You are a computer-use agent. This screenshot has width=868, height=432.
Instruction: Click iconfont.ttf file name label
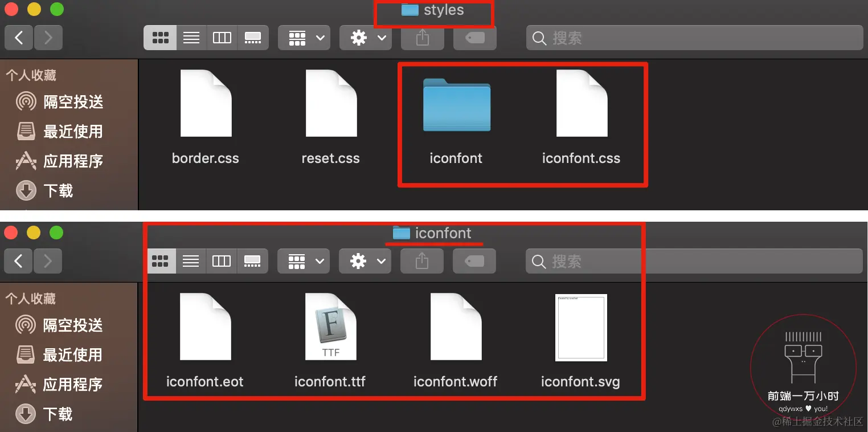(x=330, y=382)
